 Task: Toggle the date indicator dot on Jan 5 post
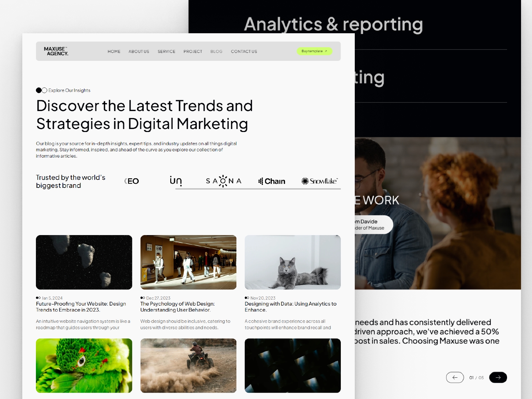click(38, 298)
